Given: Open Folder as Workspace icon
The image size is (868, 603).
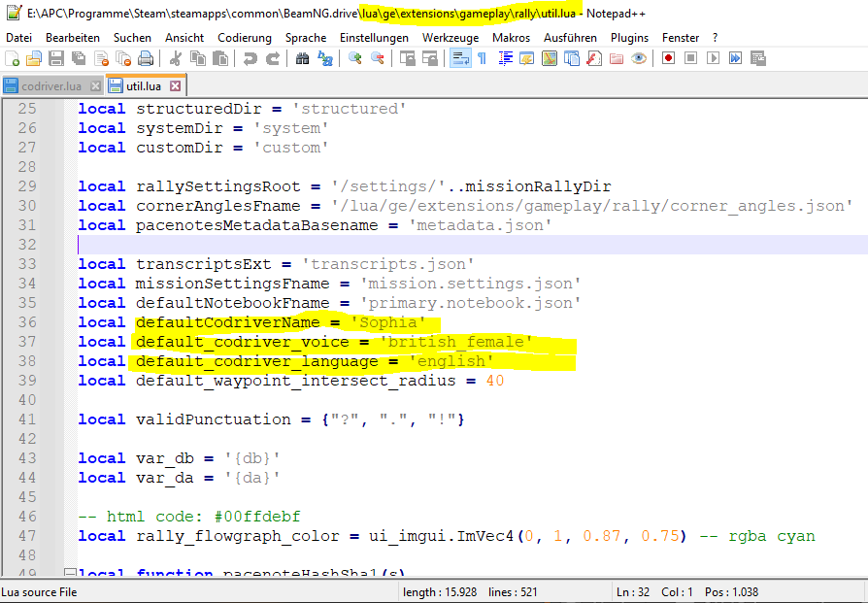Looking at the screenshot, I should point(617,58).
